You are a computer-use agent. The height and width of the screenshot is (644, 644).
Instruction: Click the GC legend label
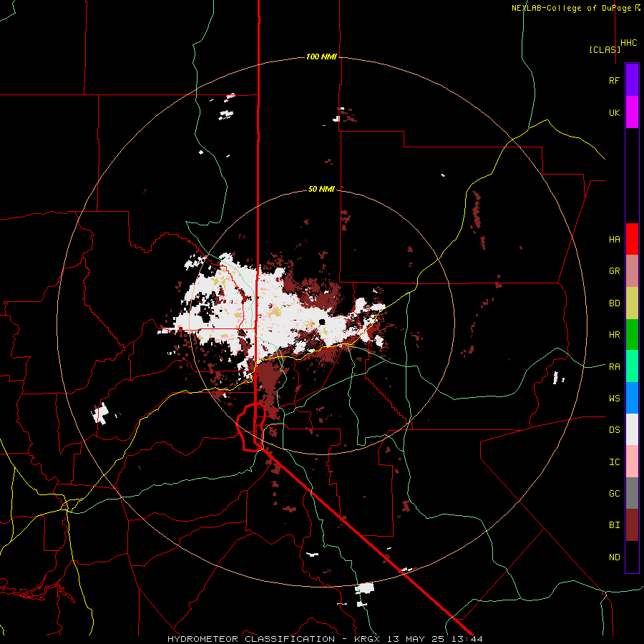(614, 493)
